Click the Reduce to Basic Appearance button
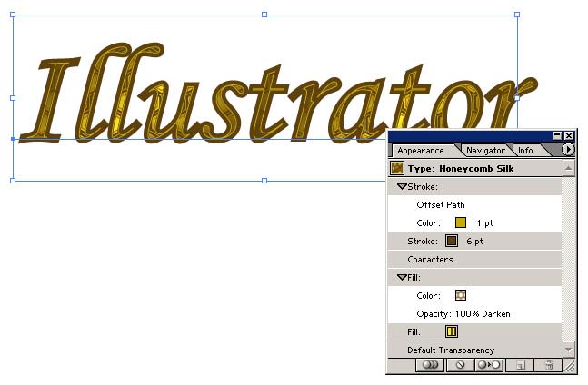This screenshot has height=385, width=588. coord(490,365)
